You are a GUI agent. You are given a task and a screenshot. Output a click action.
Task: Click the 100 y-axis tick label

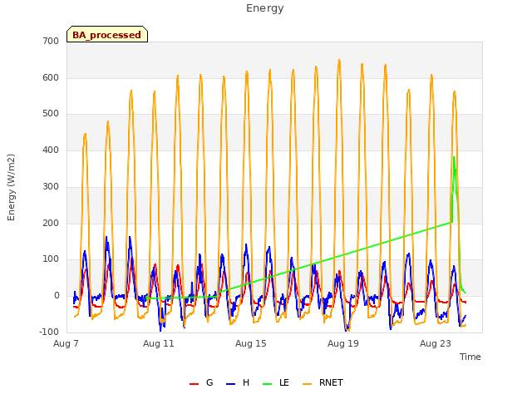click(51, 259)
